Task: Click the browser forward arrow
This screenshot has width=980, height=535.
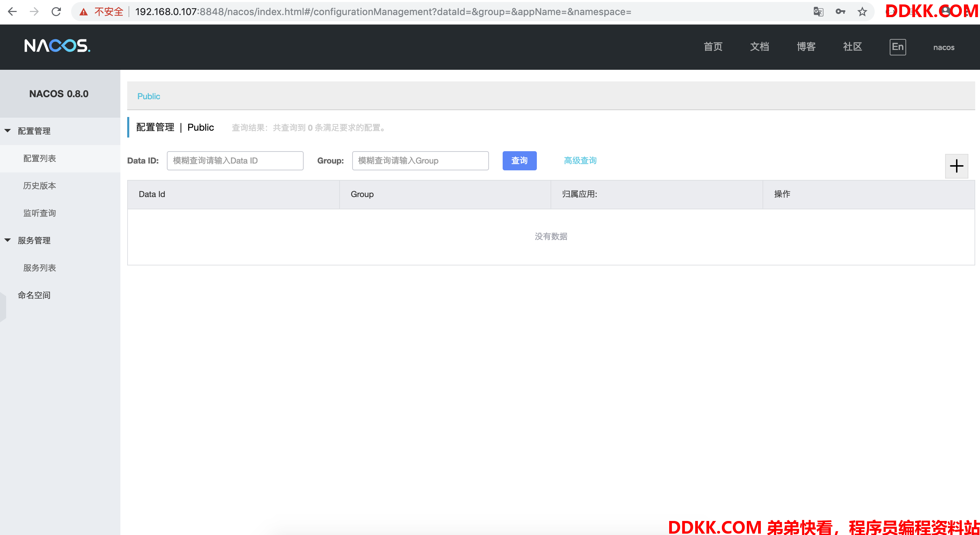Action: (34, 11)
